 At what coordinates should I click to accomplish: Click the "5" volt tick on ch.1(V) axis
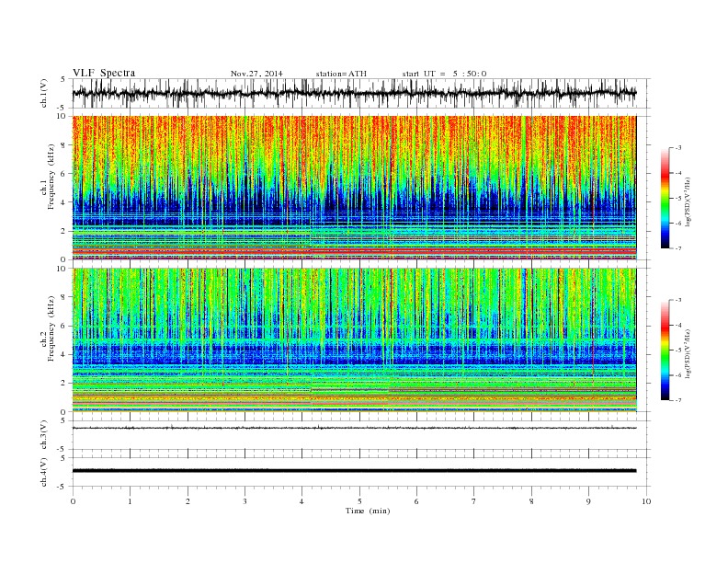63,79
